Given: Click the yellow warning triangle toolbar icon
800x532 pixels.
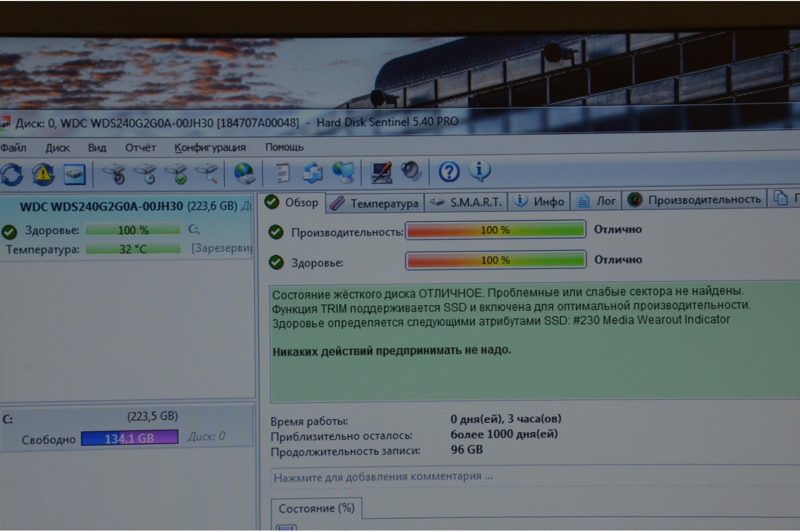Looking at the screenshot, I should click(x=43, y=174).
